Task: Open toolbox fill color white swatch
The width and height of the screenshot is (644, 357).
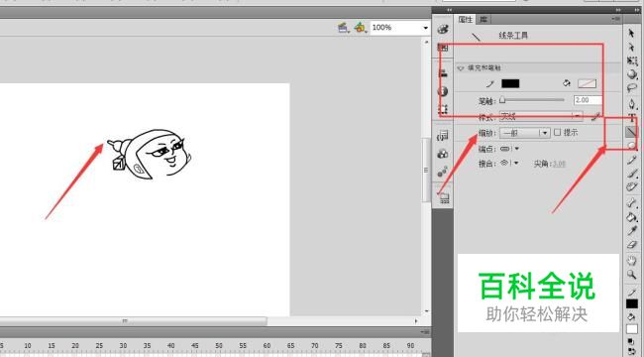Action: [x=632, y=329]
